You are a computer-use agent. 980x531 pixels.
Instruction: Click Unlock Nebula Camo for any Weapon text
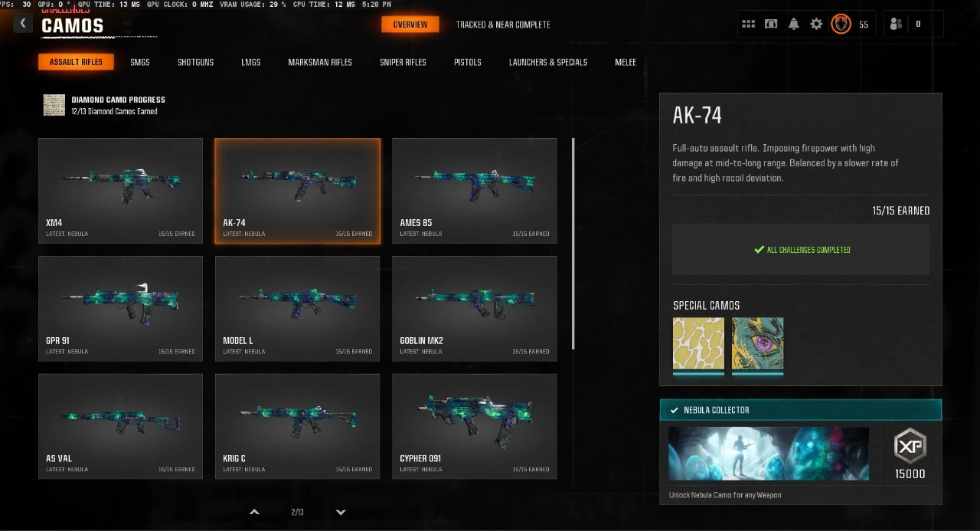(x=725, y=495)
